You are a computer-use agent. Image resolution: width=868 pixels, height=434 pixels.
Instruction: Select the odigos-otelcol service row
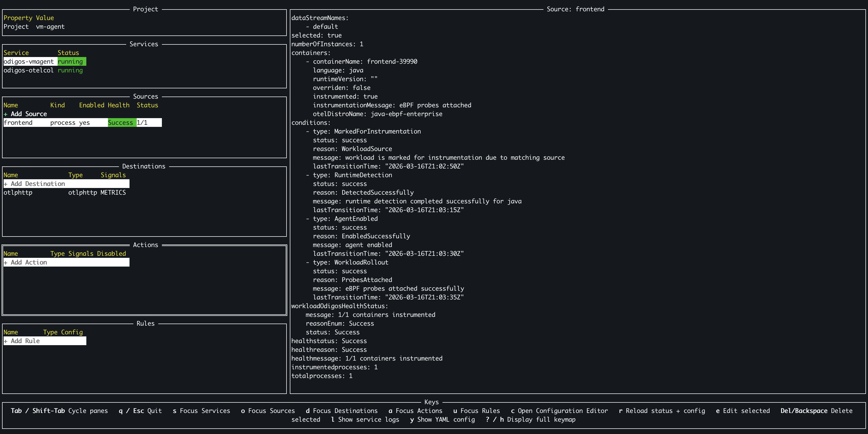29,70
